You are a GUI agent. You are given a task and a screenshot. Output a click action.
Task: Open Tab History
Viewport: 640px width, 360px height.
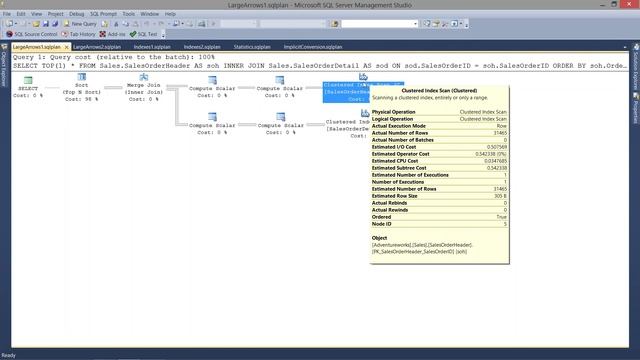click(x=78, y=34)
